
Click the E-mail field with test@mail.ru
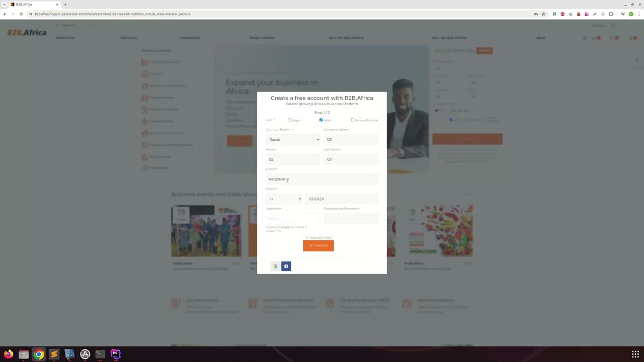(x=322, y=179)
